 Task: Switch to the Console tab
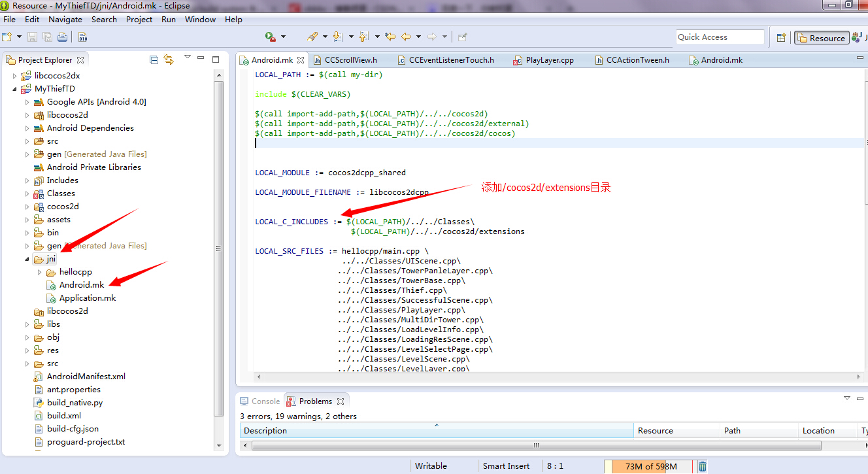(x=259, y=401)
